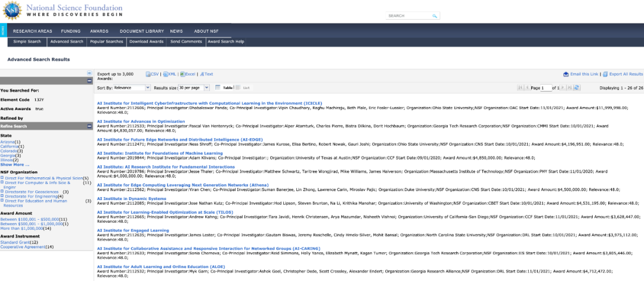The image size is (644, 281).
Task: Go to first page arrow
Action: 520,88
